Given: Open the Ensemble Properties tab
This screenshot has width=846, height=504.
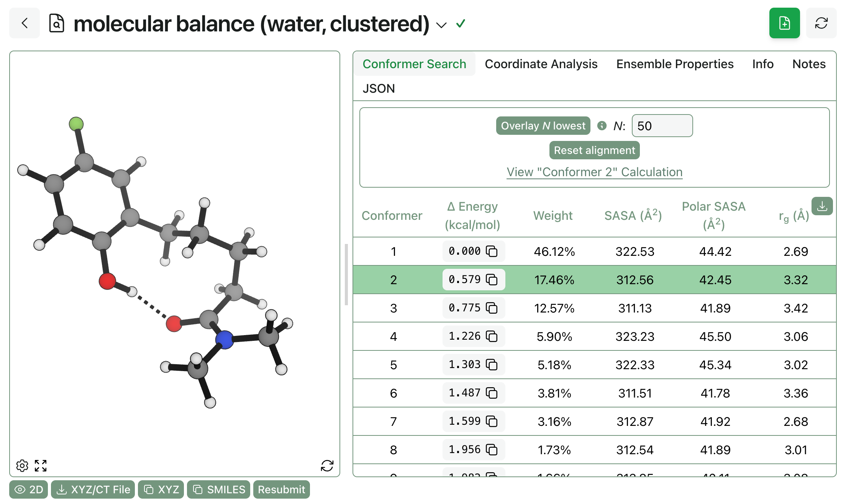Looking at the screenshot, I should tap(674, 64).
